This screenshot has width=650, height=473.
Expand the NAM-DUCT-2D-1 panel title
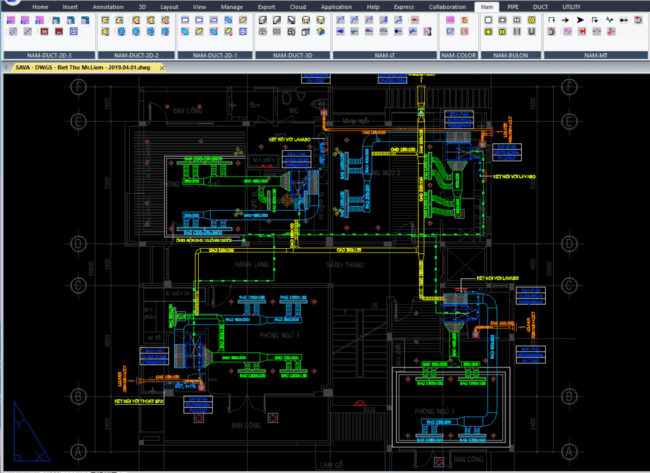point(215,55)
